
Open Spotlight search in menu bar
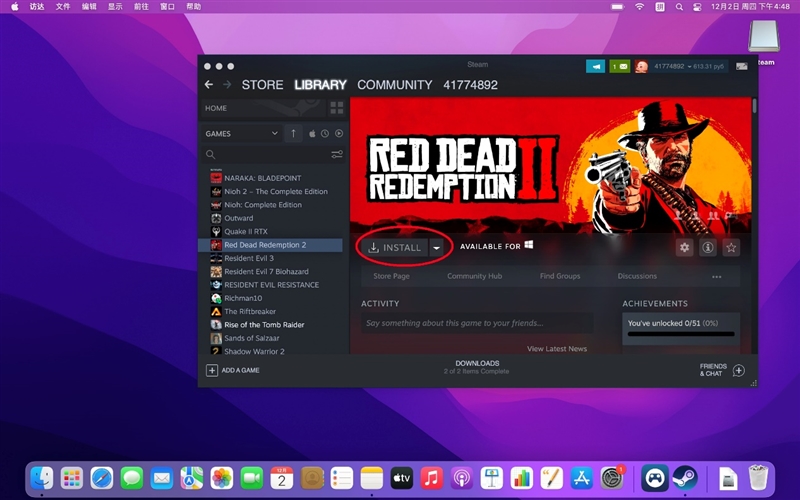pos(679,7)
